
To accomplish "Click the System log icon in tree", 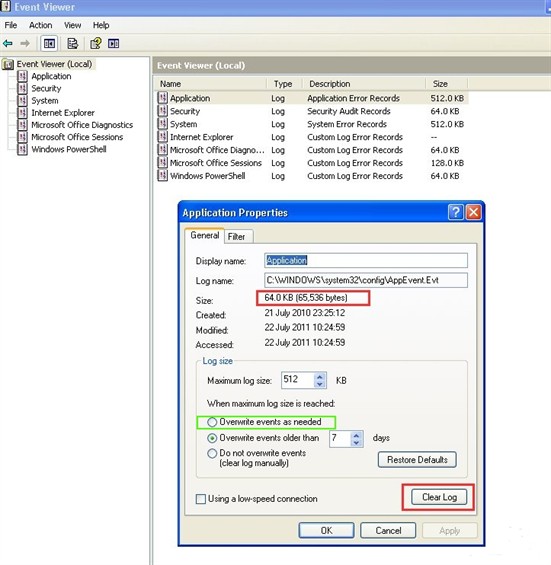I will pos(22,101).
